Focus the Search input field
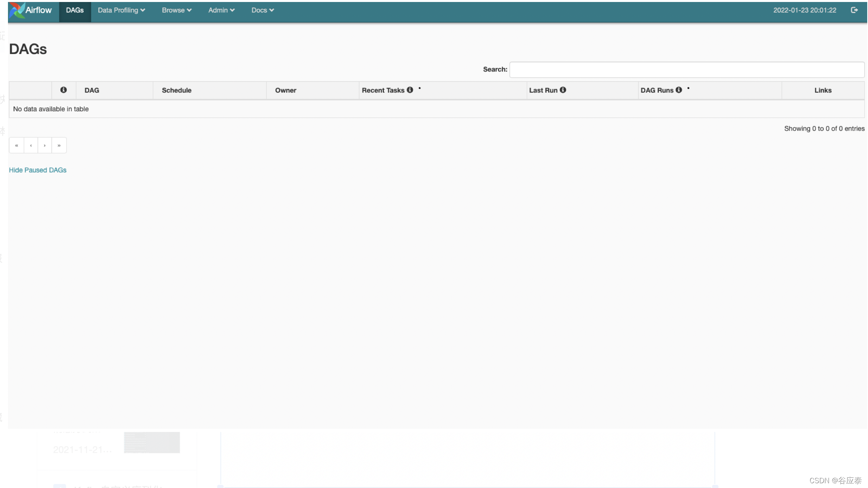The width and height of the screenshot is (868, 488). tap(687, 70)
